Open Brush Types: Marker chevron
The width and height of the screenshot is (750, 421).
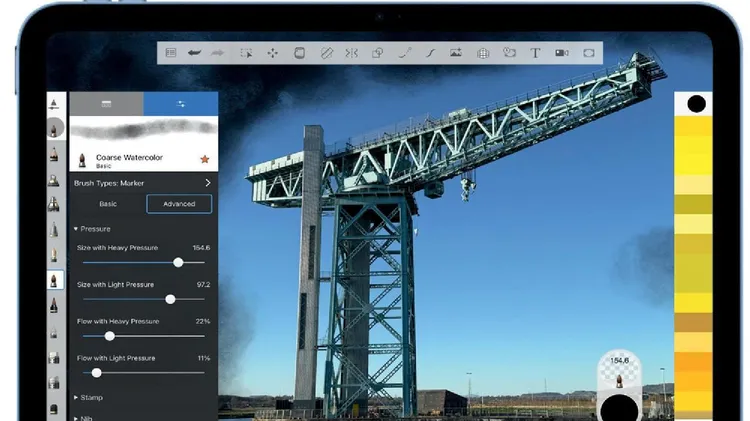(x=207, y=183)
